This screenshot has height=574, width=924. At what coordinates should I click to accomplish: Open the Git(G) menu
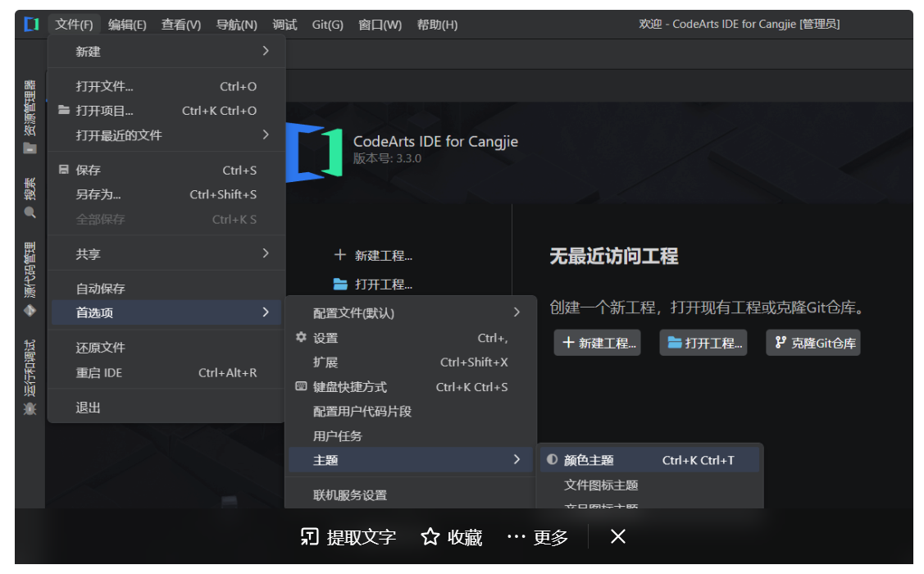327,25
